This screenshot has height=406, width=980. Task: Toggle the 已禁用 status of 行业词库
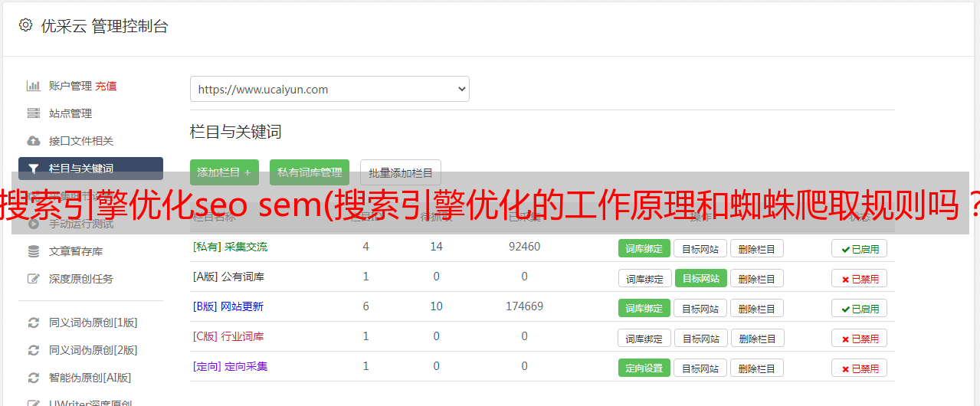coord(860,338)
